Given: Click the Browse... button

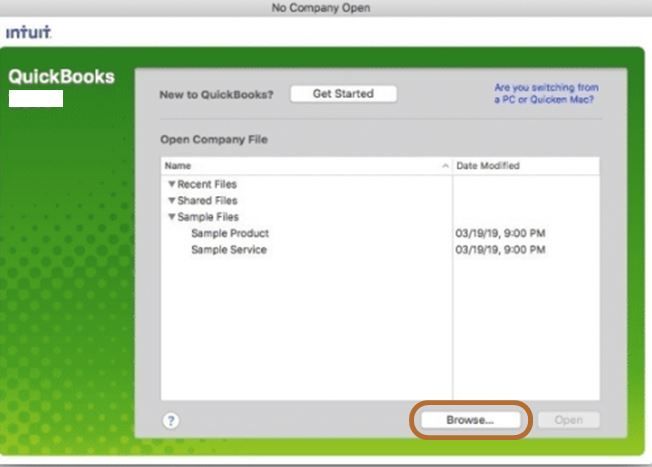Looking at the screenshot, I should point(470,420).
